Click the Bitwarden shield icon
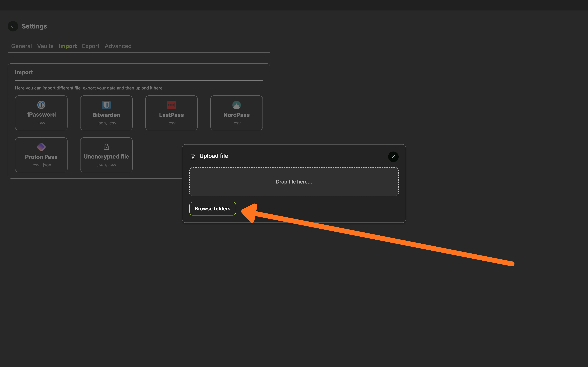Image resolution: width=588 pixels, height=367 pixels. 106,105
